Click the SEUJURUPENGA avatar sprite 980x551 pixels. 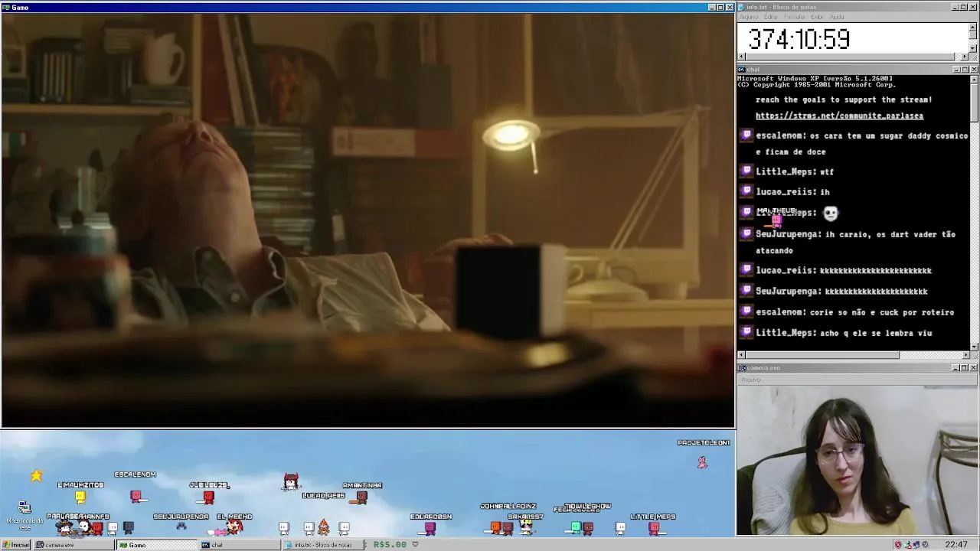[x=181, y=527]
